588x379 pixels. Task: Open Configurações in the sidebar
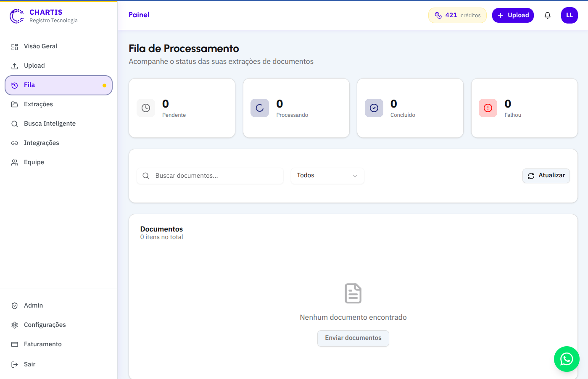[x=58, y=325]
